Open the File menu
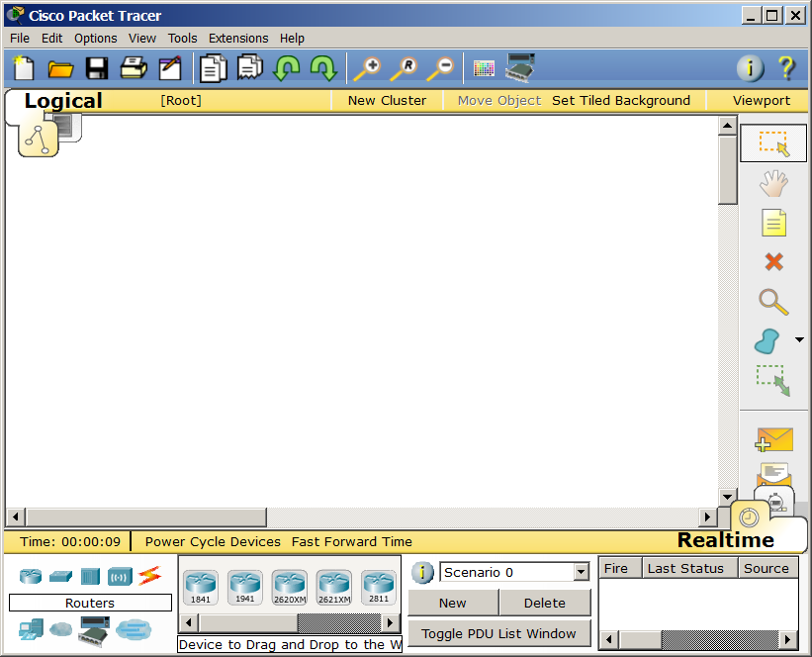The width and height of the screenshot is (812, 657). [20, 39]
